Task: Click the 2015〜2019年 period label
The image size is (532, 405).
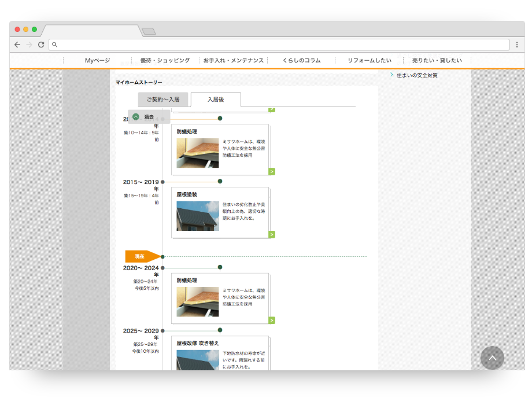Action: click(141, 185)
